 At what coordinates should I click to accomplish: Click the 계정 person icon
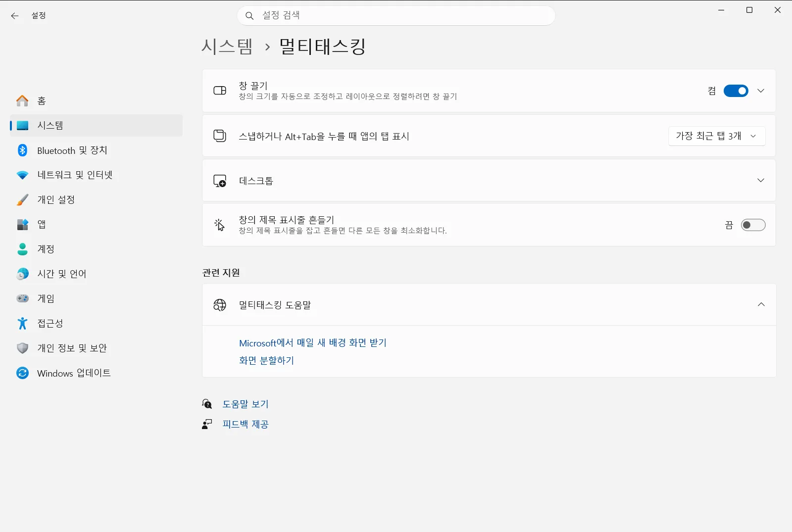pos(22,249)
